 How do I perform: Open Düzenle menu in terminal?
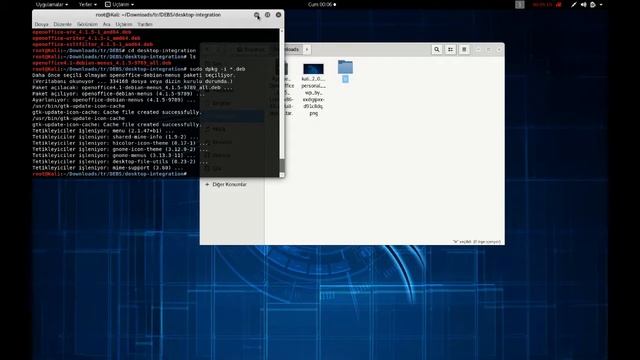pyautogui.click(x=62, y=24)
